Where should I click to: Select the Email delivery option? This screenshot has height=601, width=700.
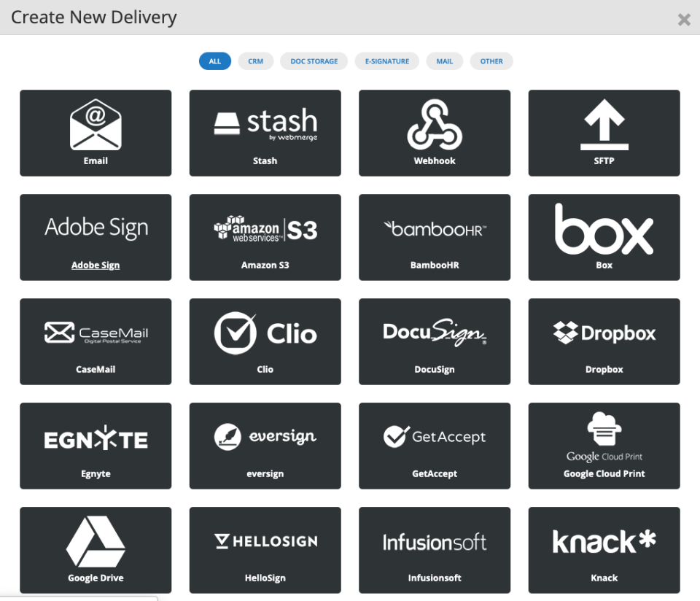coord(96,133)
